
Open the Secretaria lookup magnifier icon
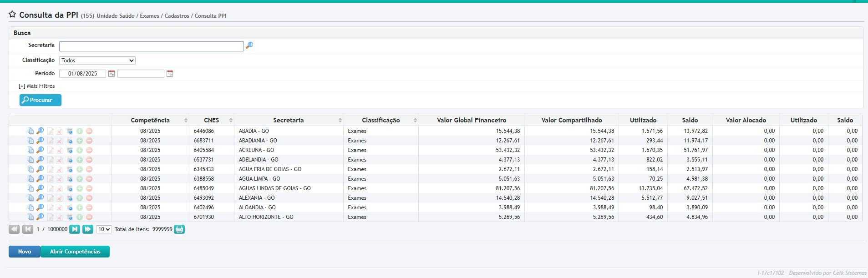point(249,45)
